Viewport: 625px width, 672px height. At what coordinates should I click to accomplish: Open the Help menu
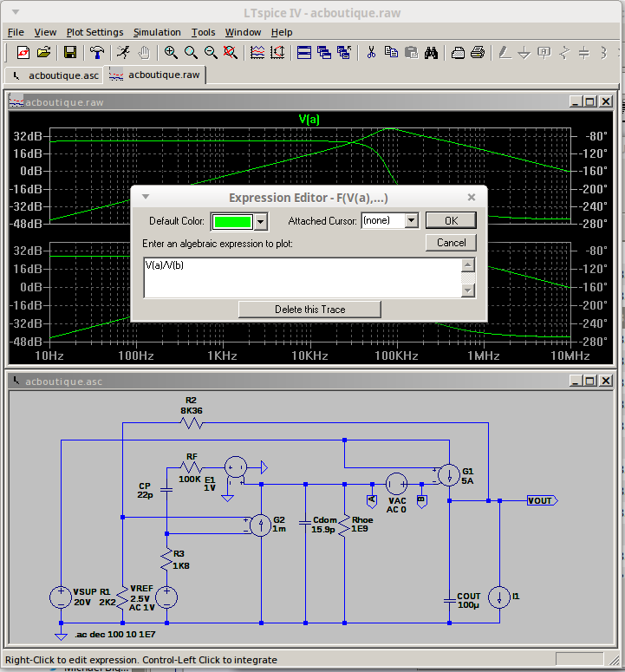click(x=282, y=32)
